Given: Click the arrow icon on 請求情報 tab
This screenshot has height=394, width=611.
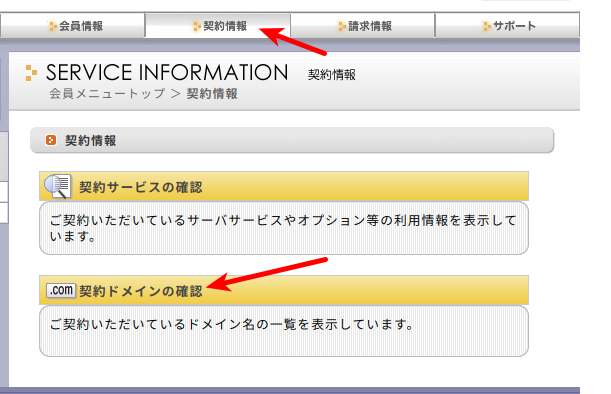Looking at the screenshot, I should click(342, 26).
